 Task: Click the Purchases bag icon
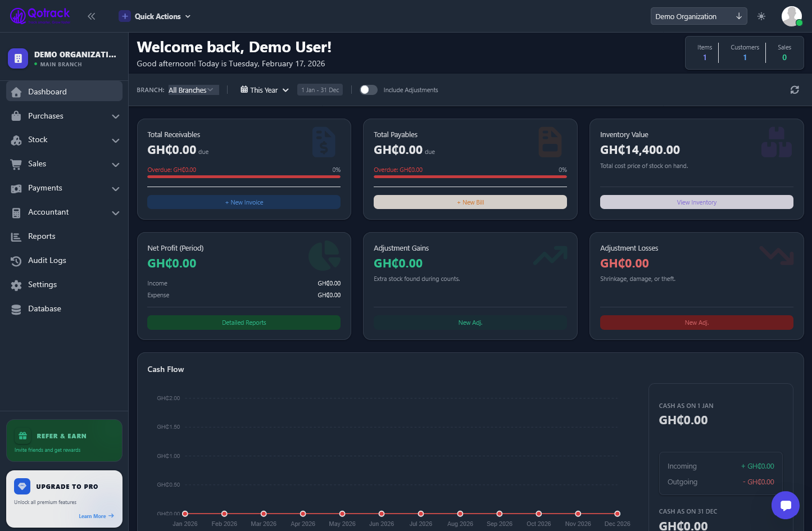tap(16, 116)
